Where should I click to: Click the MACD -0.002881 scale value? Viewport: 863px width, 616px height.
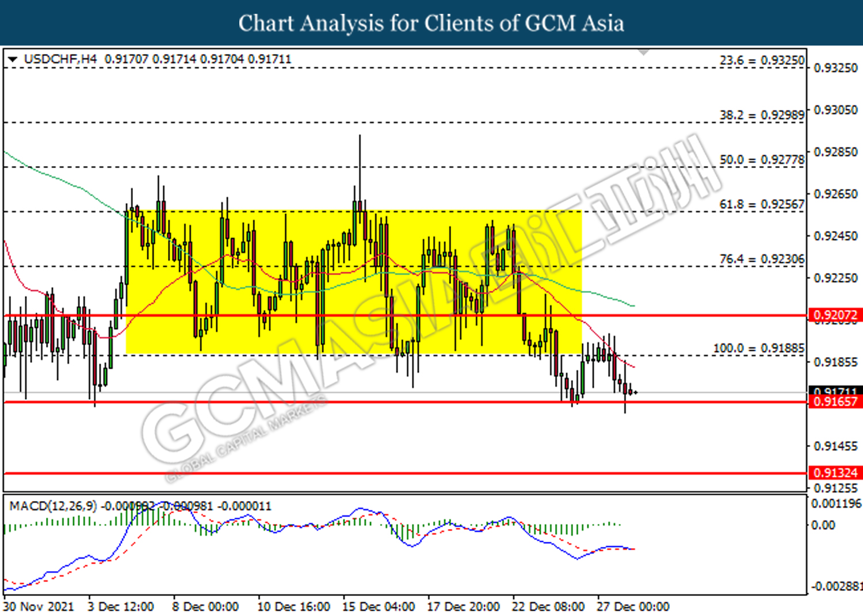(x=837, y=586)
